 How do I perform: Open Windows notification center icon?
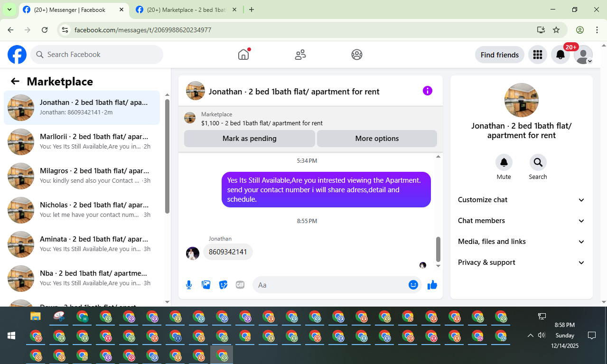pos(592,336)
